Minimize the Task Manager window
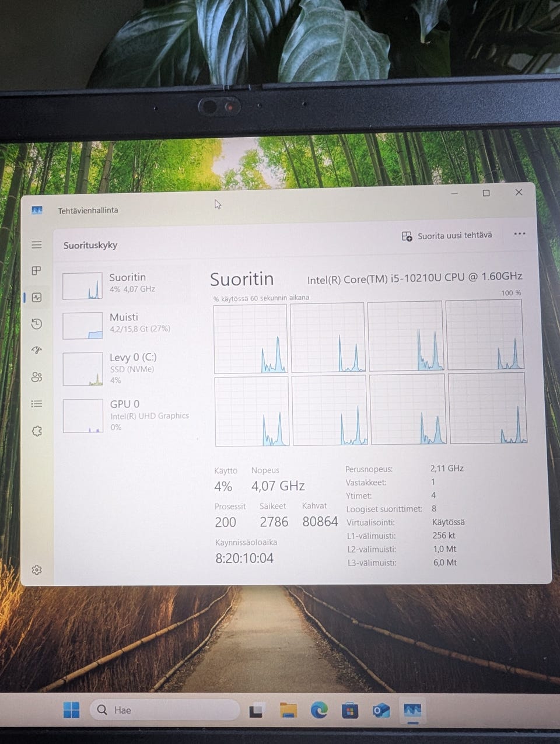Viewport: 560px width, 744px height. click(x=454, y=193)
